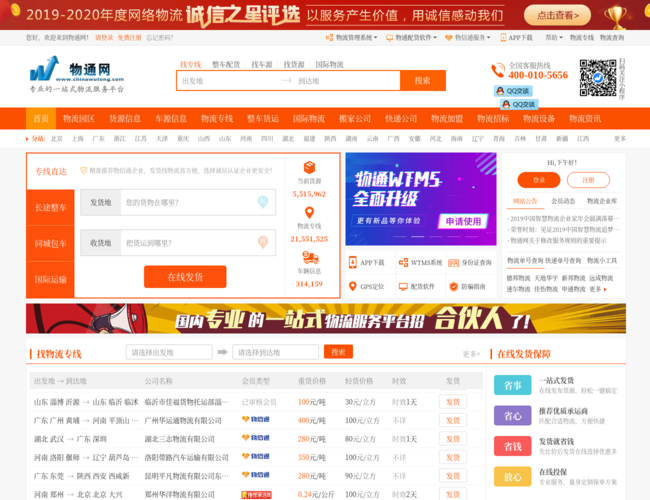Switch to 会员动态 tab

pos(563,201)
